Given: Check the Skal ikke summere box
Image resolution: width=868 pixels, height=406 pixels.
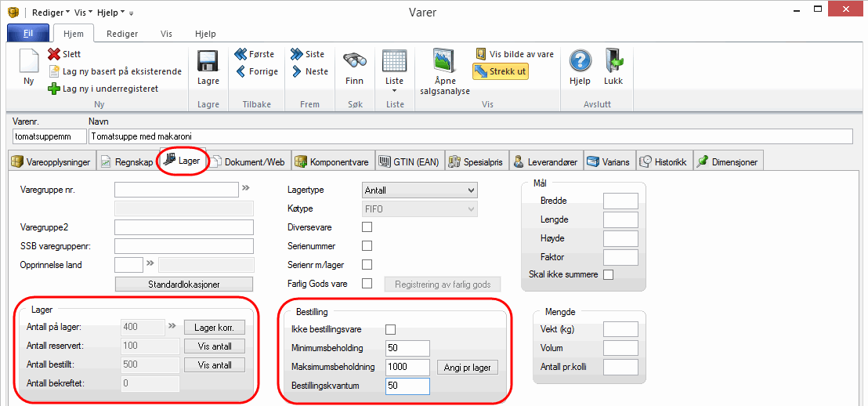Looking at the screenshot, I should [608, 274].
